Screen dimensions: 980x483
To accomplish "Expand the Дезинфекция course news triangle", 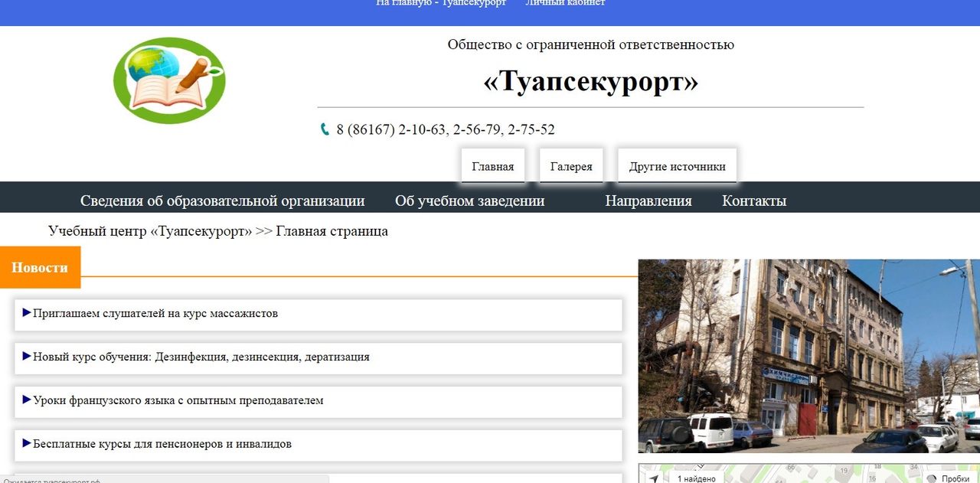I will pos(27,356).
